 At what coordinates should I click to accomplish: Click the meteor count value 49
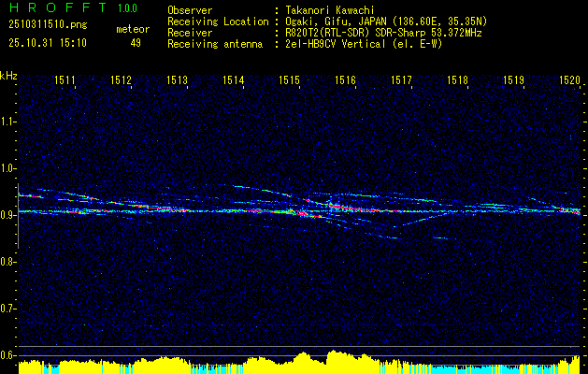tap(136, 43)
